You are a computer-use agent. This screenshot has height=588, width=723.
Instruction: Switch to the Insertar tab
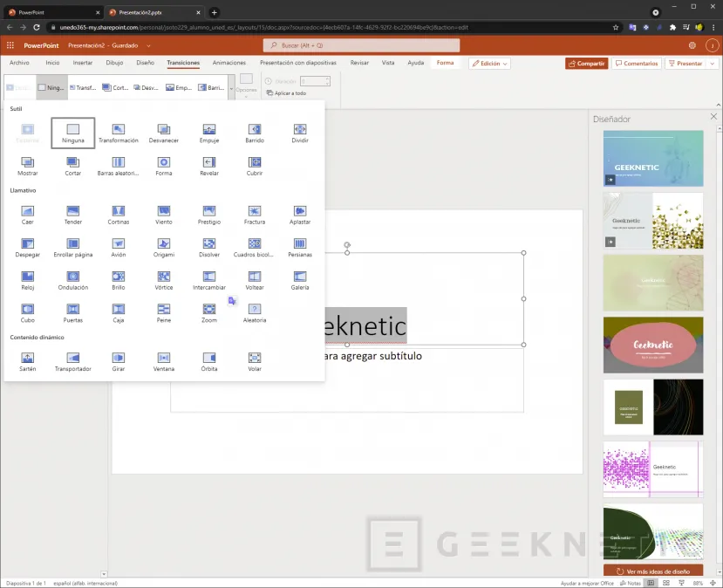83,63
